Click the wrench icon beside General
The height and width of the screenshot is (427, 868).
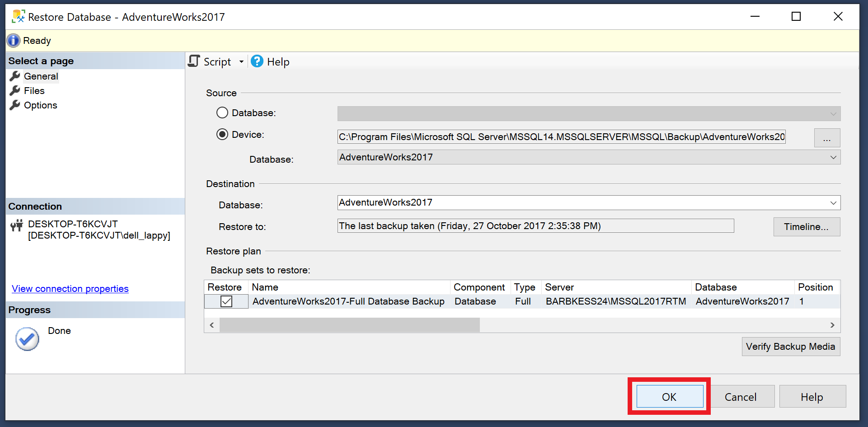coord(15,76)
